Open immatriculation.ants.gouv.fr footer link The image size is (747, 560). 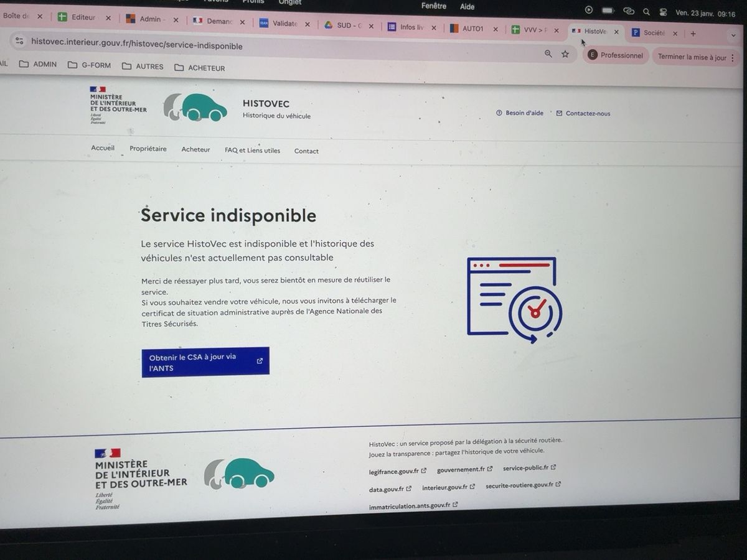[x=413, y=506]
